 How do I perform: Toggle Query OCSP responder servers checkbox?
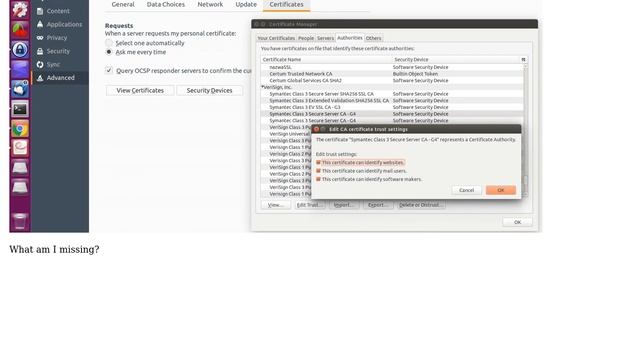109,70
